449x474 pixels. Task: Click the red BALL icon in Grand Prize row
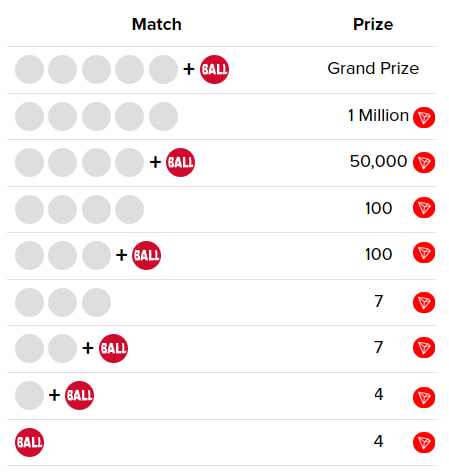click(x=214, y=69)
